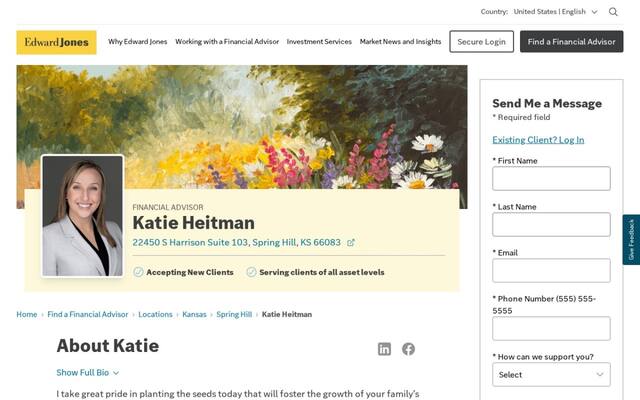Viewport: 640px width, 400px height.
Task: Click Katie Heitman's profile photo
Action: [82, 216]
